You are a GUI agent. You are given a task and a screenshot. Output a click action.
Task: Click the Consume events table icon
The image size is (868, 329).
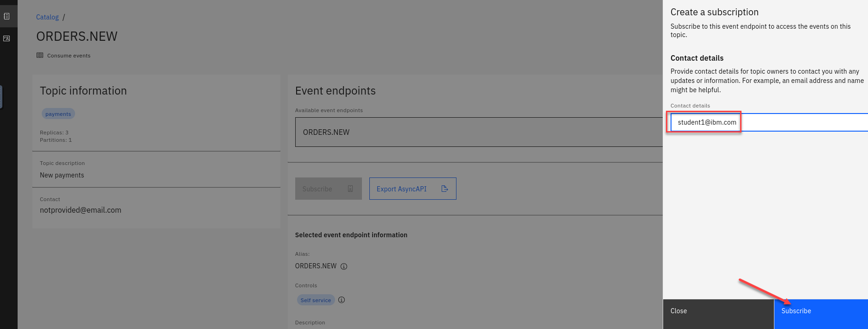[40, 56]
